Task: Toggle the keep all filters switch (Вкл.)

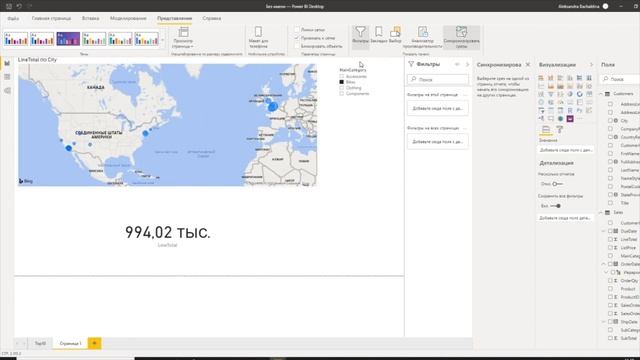Action: tap(555, 206)
